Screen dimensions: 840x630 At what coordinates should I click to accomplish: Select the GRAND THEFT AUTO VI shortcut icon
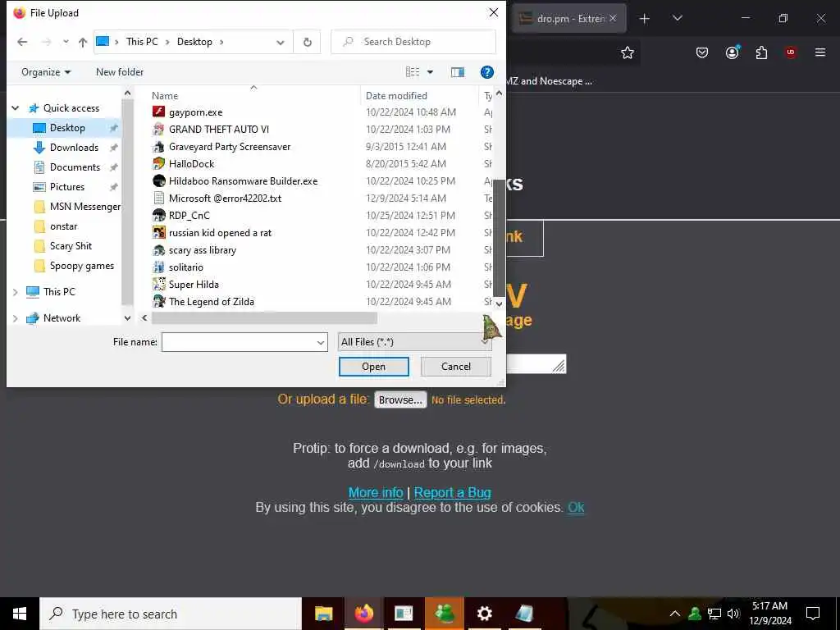pos(158,129)
